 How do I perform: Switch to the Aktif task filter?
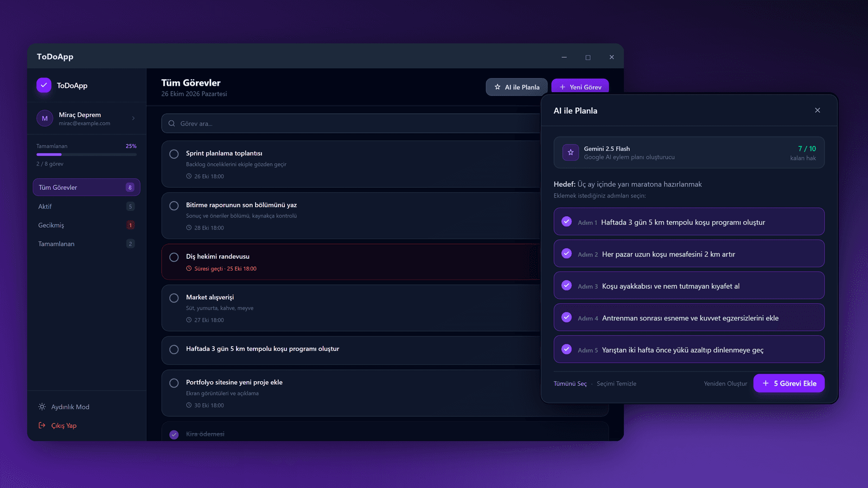87,206
